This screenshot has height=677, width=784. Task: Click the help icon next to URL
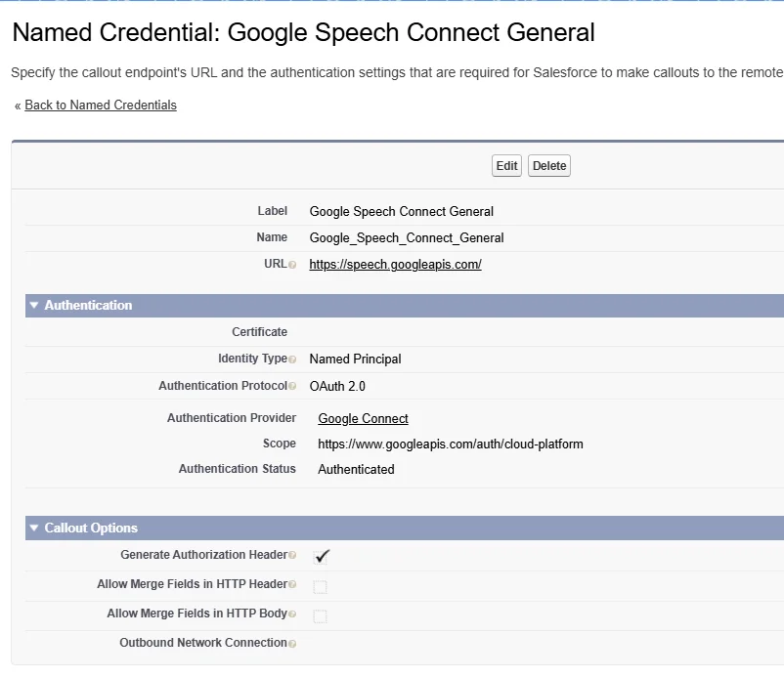click(x=292, y=265)
